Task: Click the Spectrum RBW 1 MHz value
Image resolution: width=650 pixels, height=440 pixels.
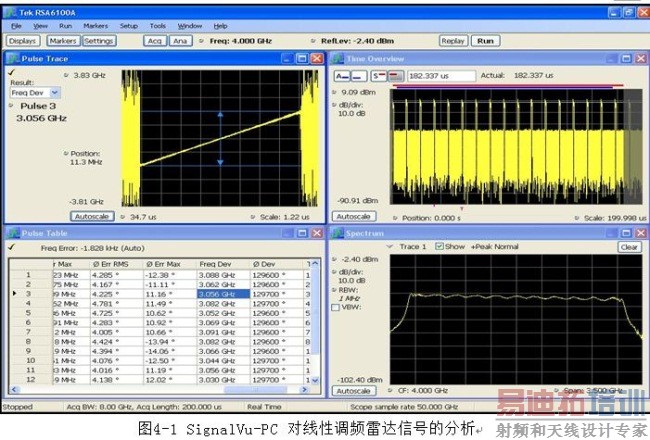Action: point(349,299)
